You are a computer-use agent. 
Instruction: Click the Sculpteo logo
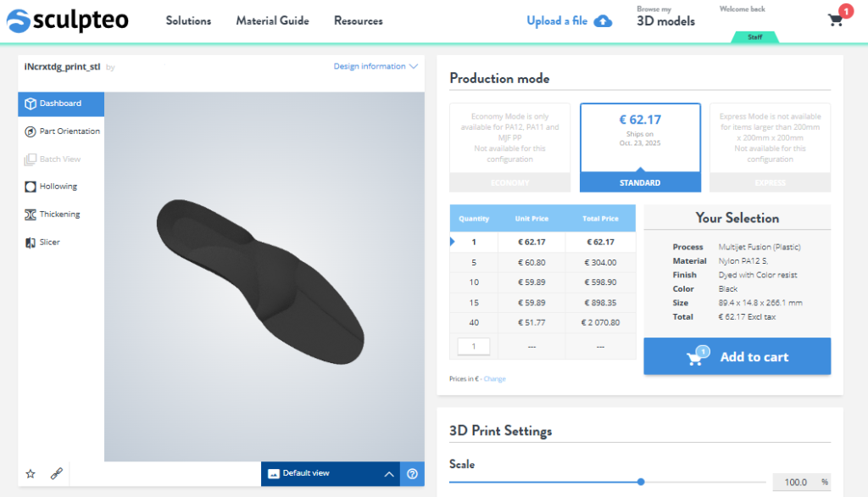click(x=67, y=20)
